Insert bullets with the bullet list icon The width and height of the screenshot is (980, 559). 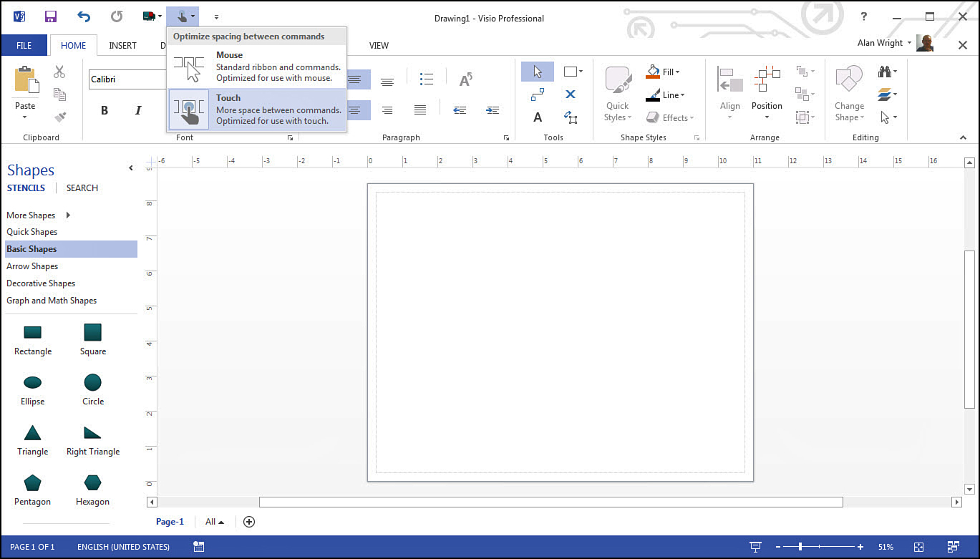426,79
